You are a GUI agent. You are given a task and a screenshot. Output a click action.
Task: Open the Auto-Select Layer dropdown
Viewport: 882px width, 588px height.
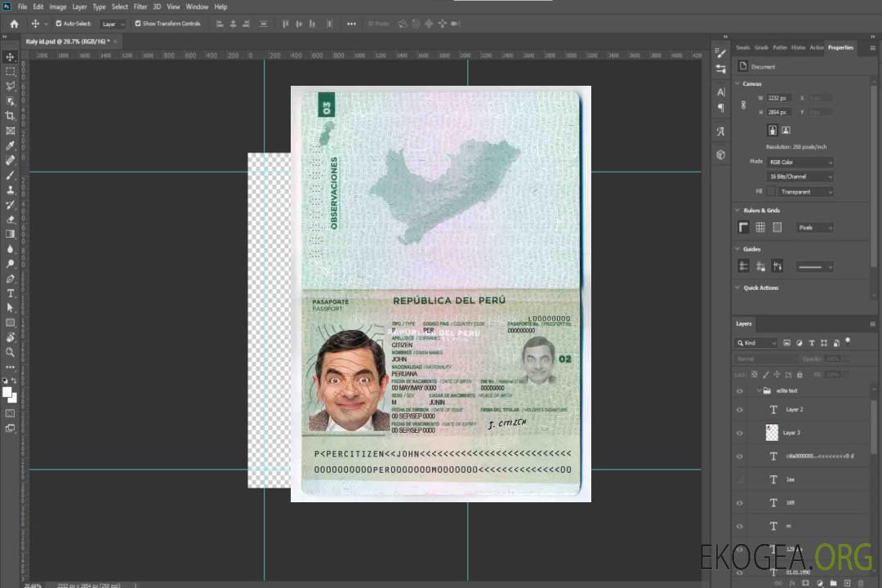113,24
